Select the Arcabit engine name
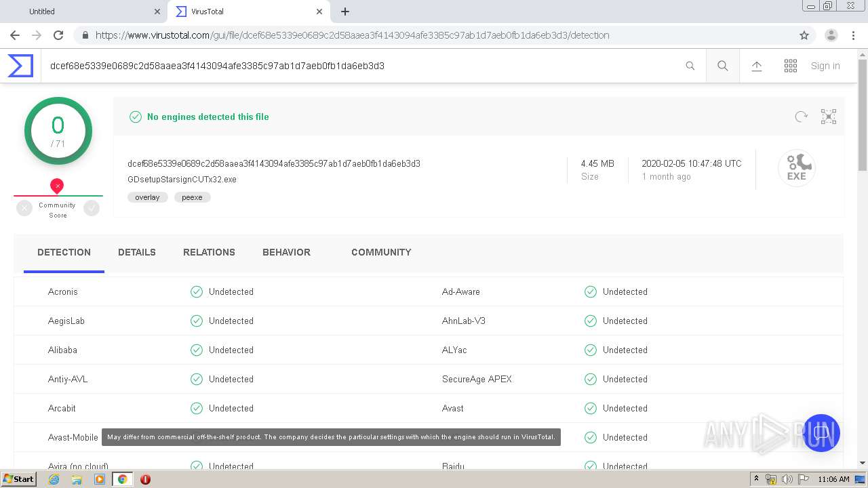Screen dimensions: 868x488 click(x=62, y=408)
